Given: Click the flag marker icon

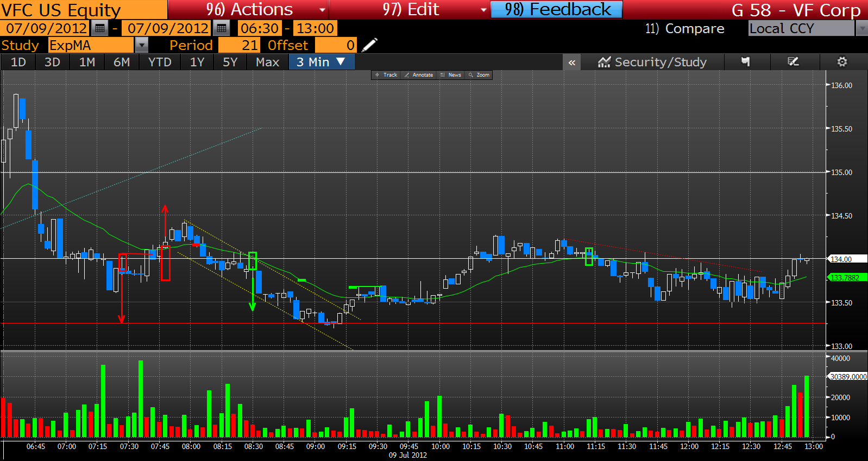Looking at the screenshot, I should click(x=746, y=62).
